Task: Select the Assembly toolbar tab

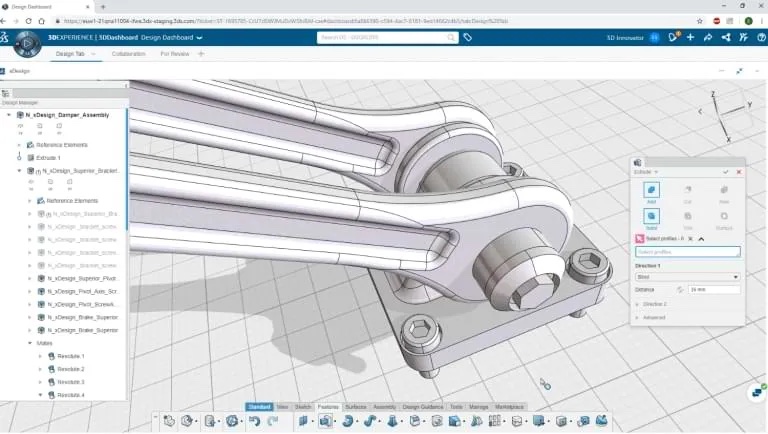Action: pyautogui.click(x=384, y=407)
